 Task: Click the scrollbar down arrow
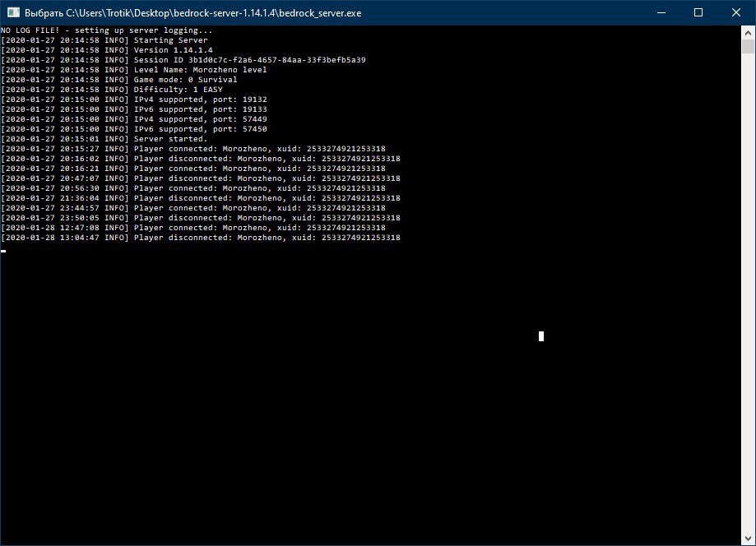pos(748,539)
